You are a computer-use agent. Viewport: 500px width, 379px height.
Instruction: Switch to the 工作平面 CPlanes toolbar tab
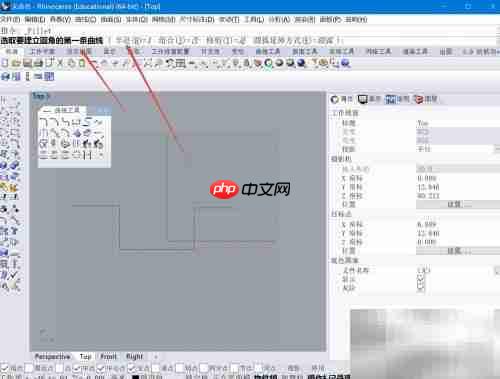[x=43, y=51]
